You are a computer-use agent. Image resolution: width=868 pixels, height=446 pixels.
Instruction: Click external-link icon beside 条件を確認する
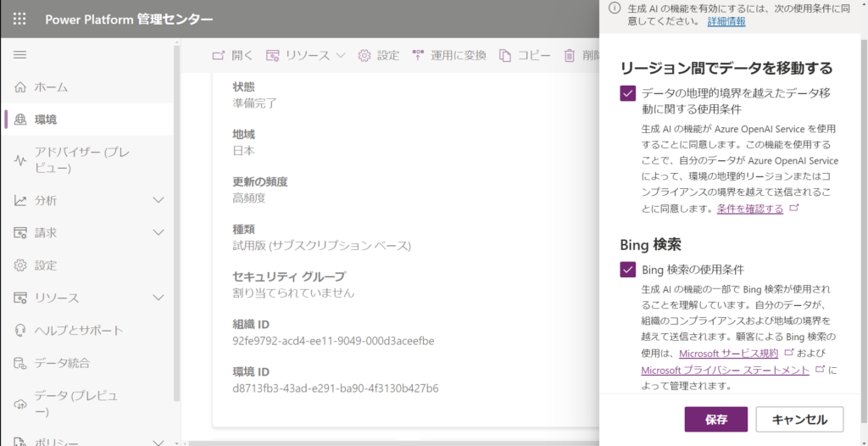point(793,209)
